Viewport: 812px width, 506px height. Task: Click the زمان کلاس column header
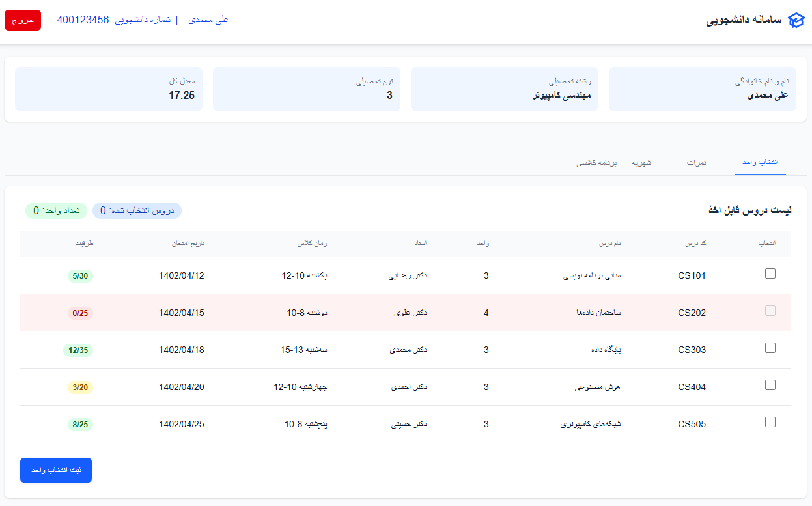pos(313,243)
